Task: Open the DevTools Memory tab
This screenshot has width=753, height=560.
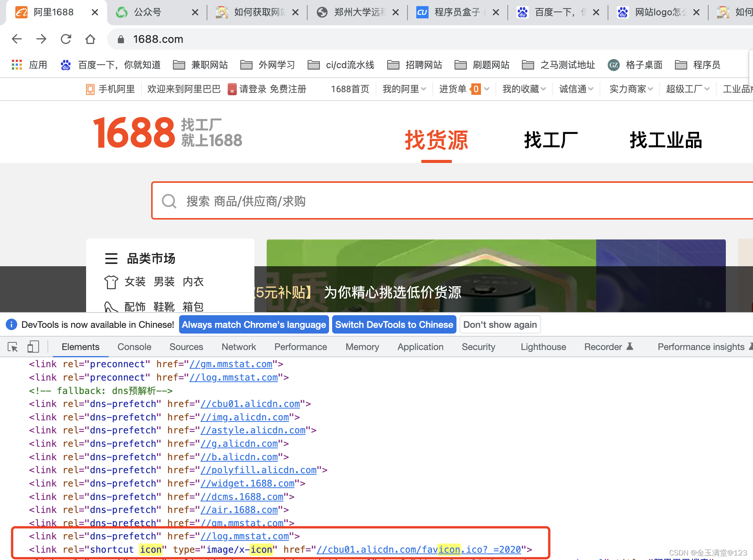Action: (362, 347)
